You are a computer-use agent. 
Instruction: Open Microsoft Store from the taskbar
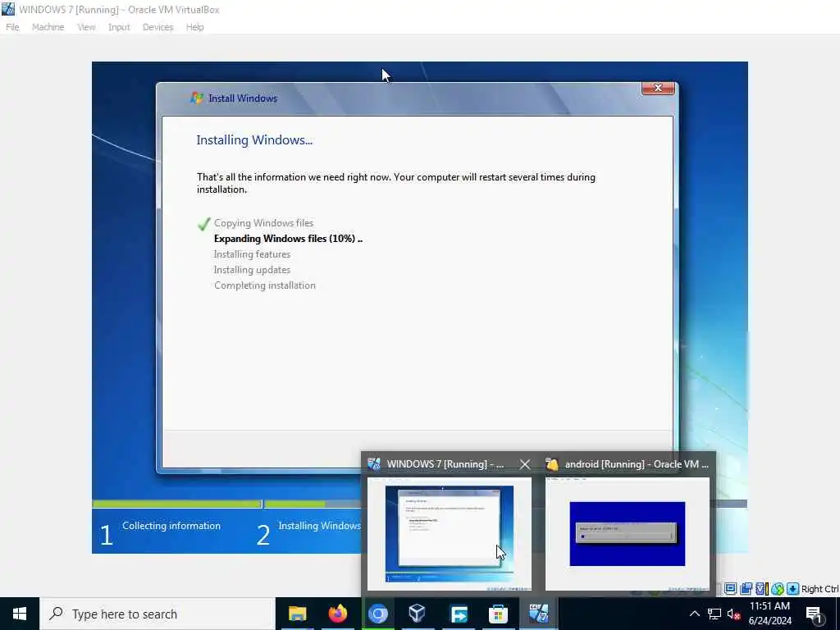(x=498, y=614)
